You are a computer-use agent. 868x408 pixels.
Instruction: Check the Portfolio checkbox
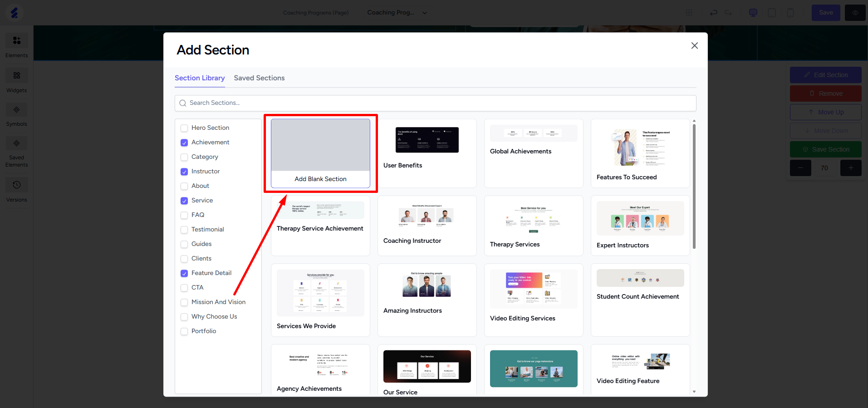pyautogui.click(x=184, y=331)
